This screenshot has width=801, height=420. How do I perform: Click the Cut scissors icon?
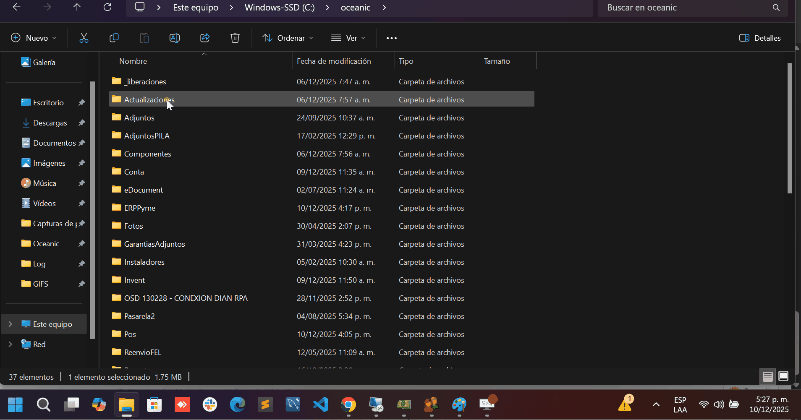(x=84, y=38)
